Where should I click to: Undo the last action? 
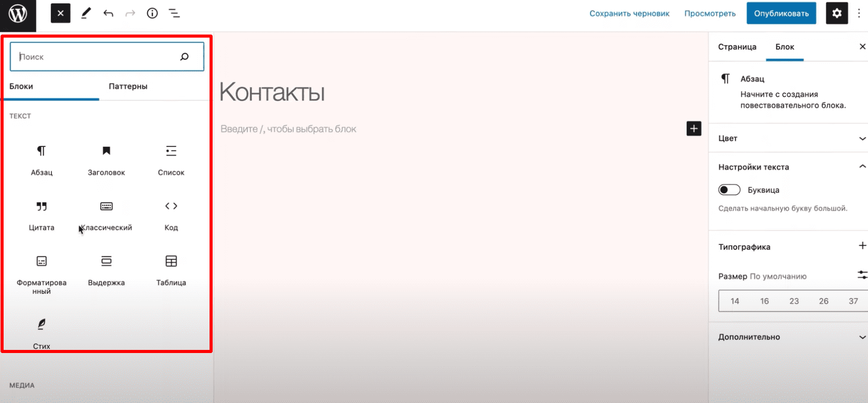(x=108, y=13)
